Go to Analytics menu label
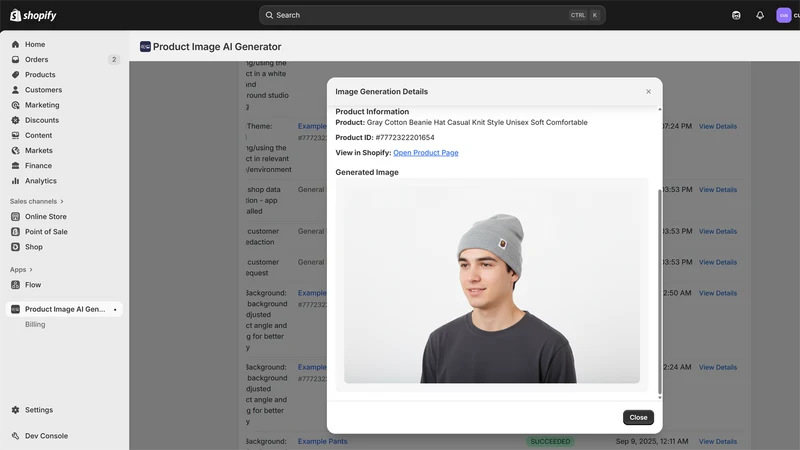 point(41,181)
